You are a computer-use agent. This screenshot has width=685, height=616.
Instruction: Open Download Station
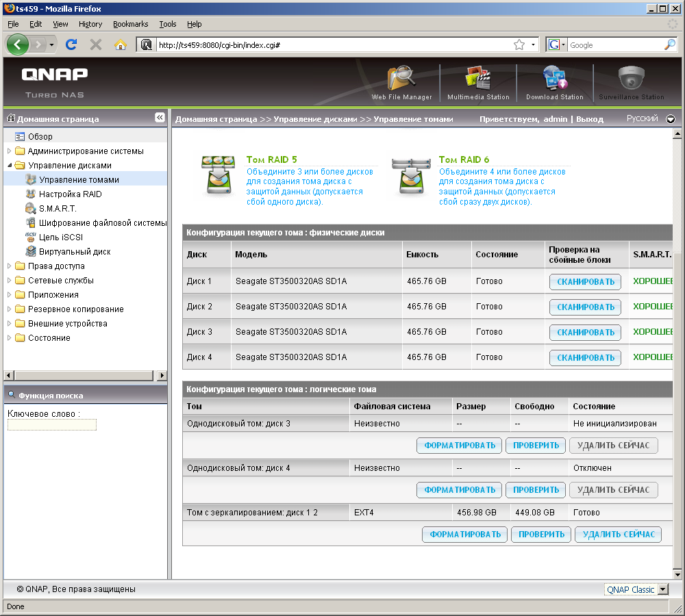554,83
